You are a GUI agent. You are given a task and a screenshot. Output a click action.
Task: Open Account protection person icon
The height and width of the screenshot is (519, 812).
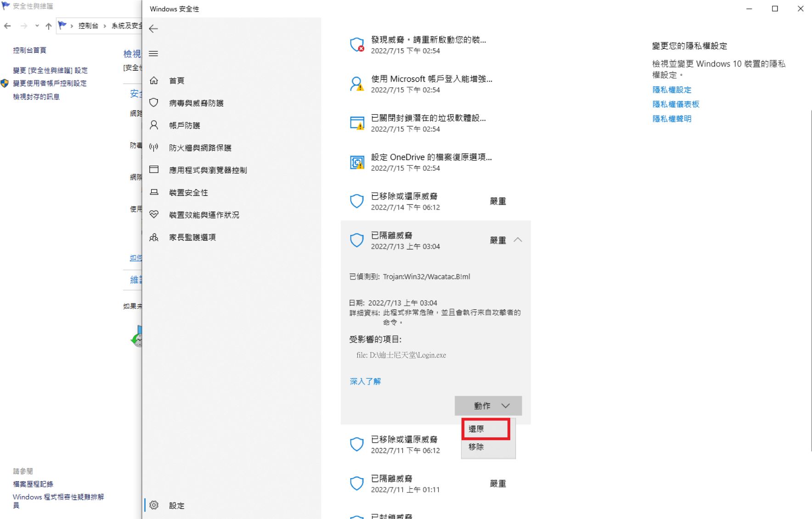pos(154,125)
